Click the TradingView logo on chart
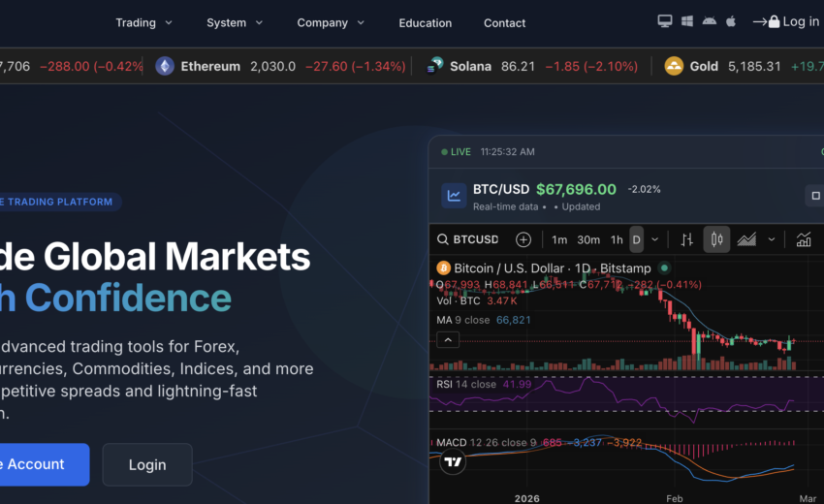 (453, 462)
